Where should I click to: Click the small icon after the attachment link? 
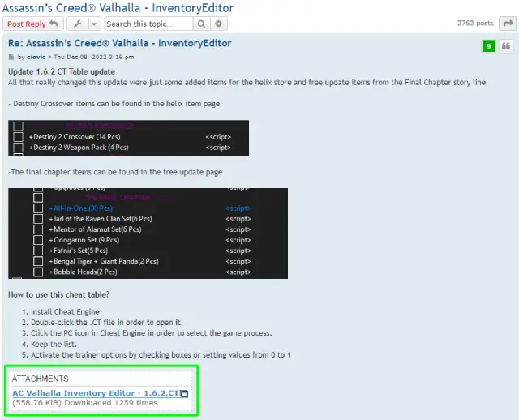[x=184, y=393]
